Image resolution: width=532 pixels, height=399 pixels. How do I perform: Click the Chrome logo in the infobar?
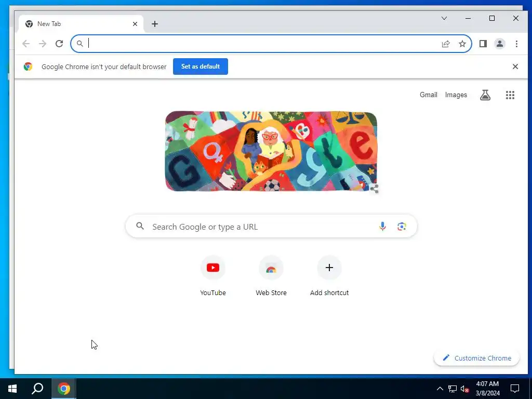pyautogui.click(x=28, y=66)
